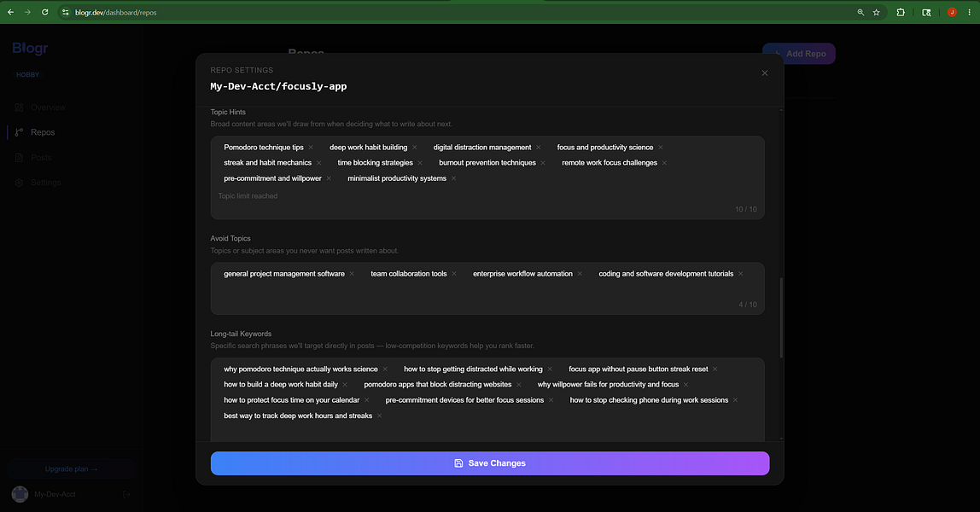Viewport: 980px width, 512px height.
Task: Remove 'coding and software development tutorials' avoid topic
Action: (741, 273)
